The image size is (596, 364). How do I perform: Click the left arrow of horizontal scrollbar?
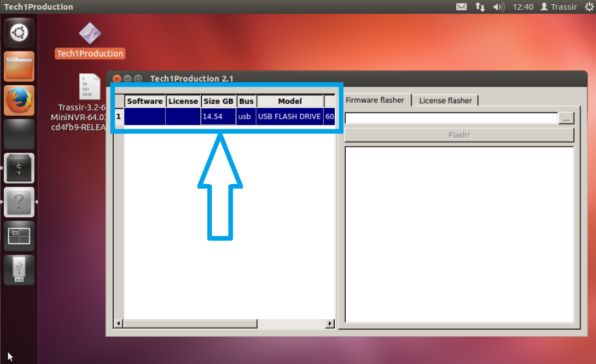click(x=118, y=323)
